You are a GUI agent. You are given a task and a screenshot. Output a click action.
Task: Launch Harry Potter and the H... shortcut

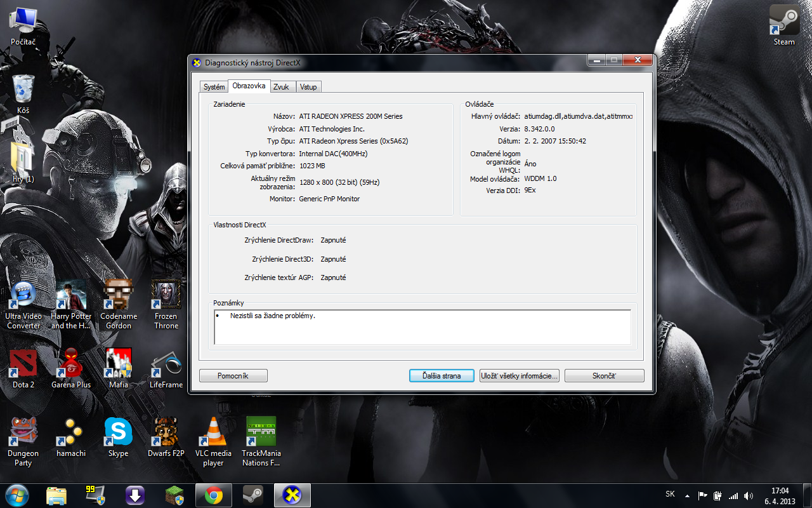click(71, 305)
